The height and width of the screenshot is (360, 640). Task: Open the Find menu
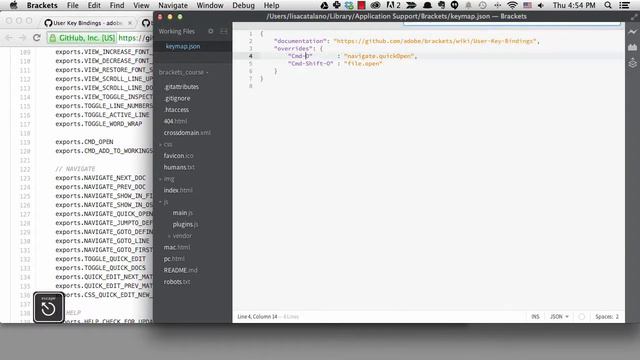[117, 5]
